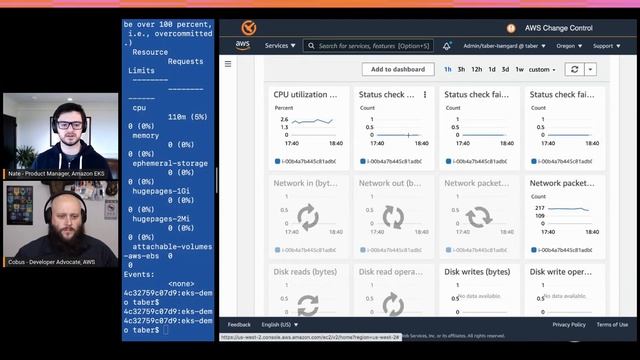
Task: Refresh the monitoring graphs
Action: pos(574,69)
